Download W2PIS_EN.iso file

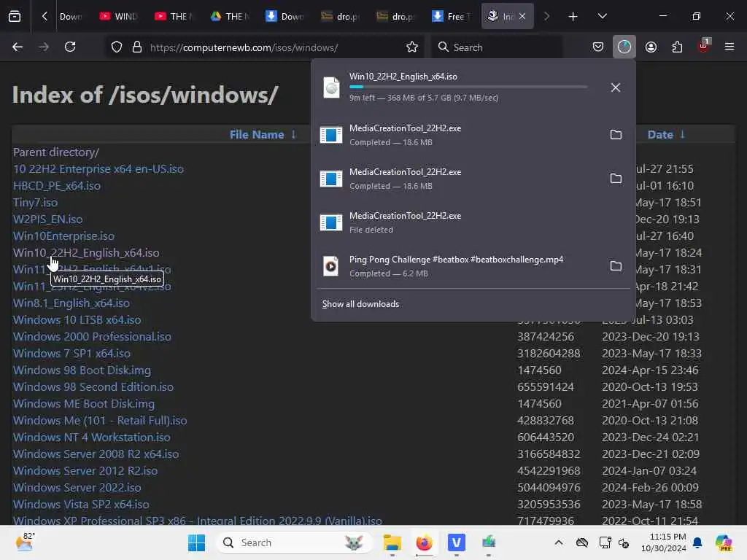pos(47,219)
